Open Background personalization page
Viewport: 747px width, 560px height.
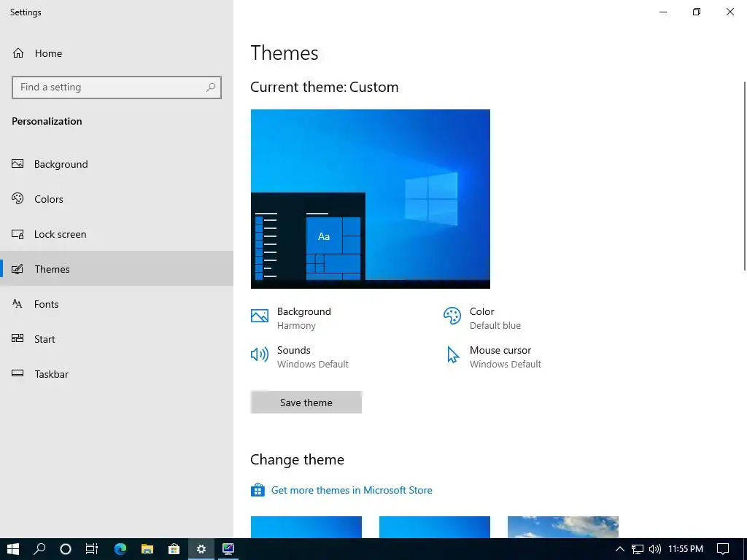click(x=117, y=164)
